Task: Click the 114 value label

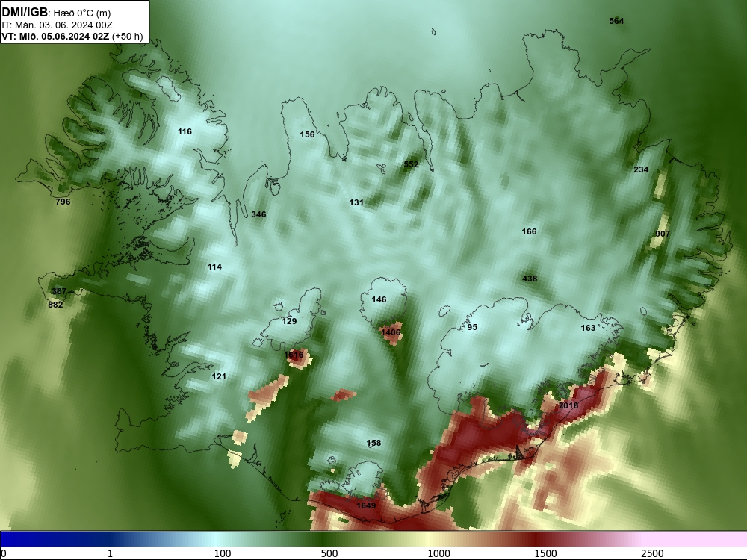Action: click(x=215, y=267)
